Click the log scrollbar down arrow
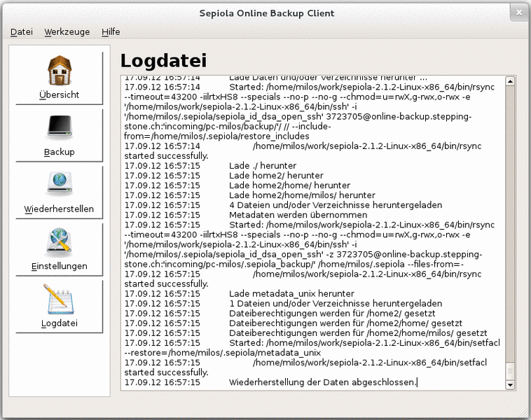The width and height of the screenshot is (531, 420). tap(510, 385)
